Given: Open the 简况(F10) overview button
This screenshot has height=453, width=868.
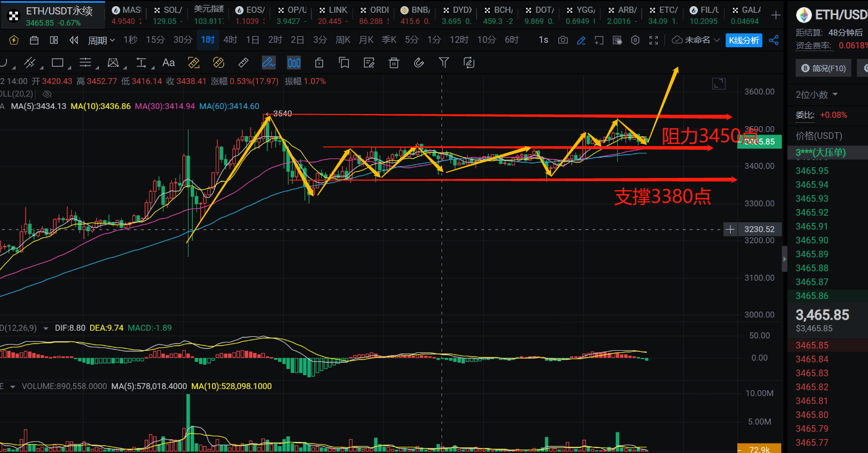Looking at the screenshot, I should click(x=823, y=68).
